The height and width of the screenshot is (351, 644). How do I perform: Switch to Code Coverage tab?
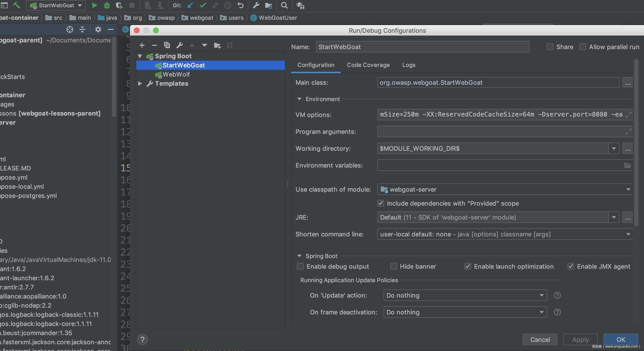(x=368, y=65)
